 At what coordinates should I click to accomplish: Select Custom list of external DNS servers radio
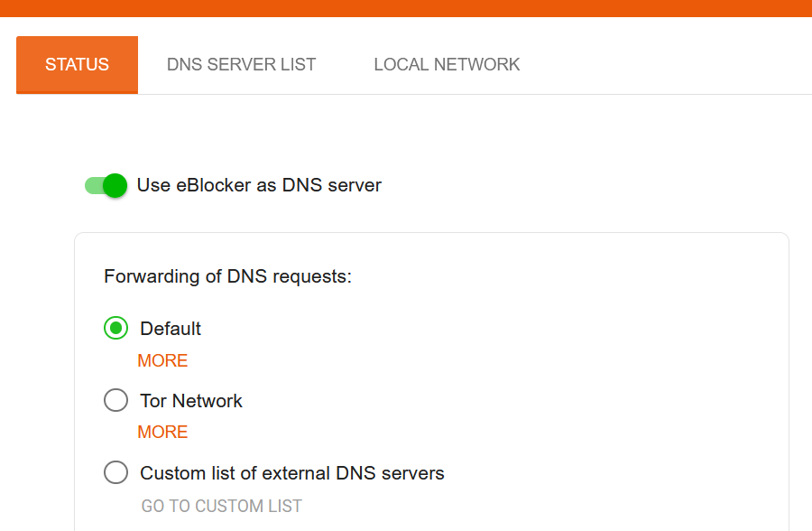click(116, 472)
